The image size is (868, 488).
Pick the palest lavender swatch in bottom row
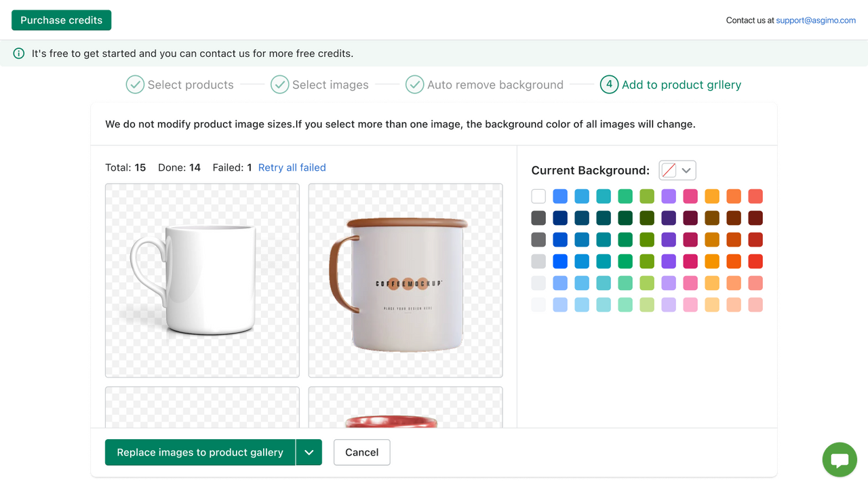click(x=669, y=305)
